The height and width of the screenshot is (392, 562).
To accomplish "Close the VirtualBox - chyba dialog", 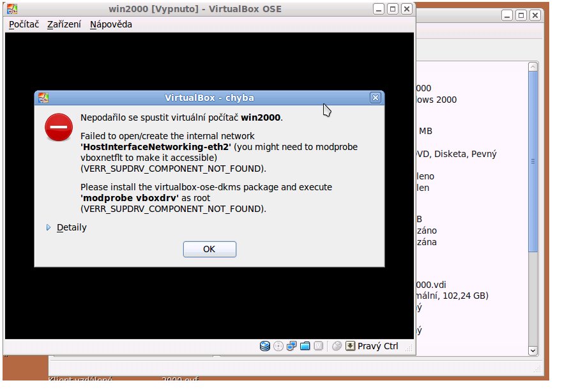I will [x=376, y=98].
